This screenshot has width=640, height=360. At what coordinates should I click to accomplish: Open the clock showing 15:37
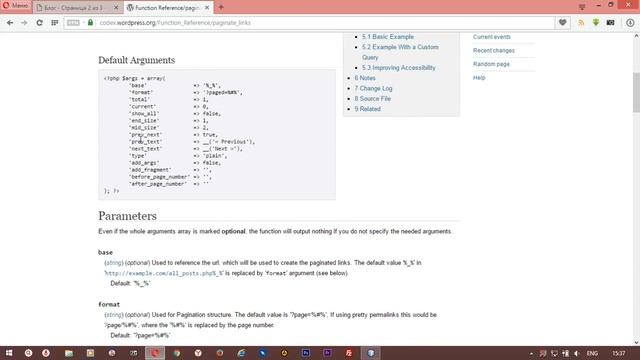(x=619, y=353)
